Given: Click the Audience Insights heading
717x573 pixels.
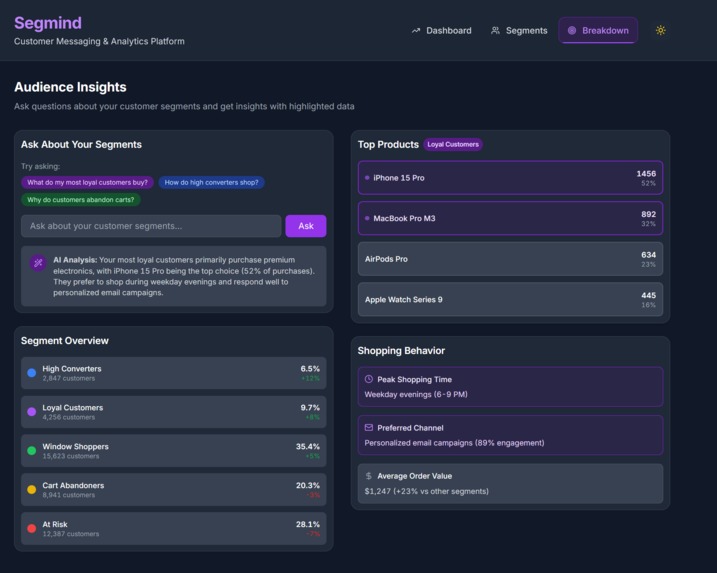Looking at the screenshot, I should point(70,87).
